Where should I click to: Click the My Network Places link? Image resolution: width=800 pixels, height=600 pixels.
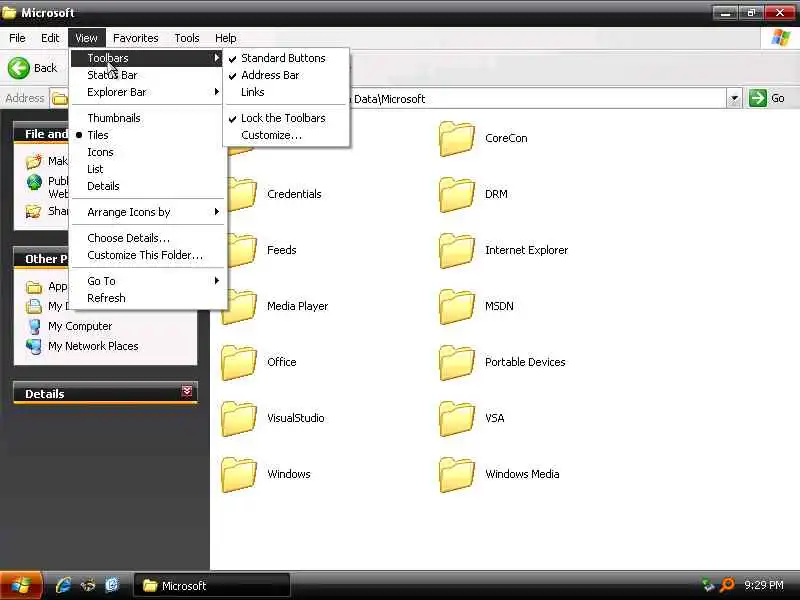[x=93, y=346]
